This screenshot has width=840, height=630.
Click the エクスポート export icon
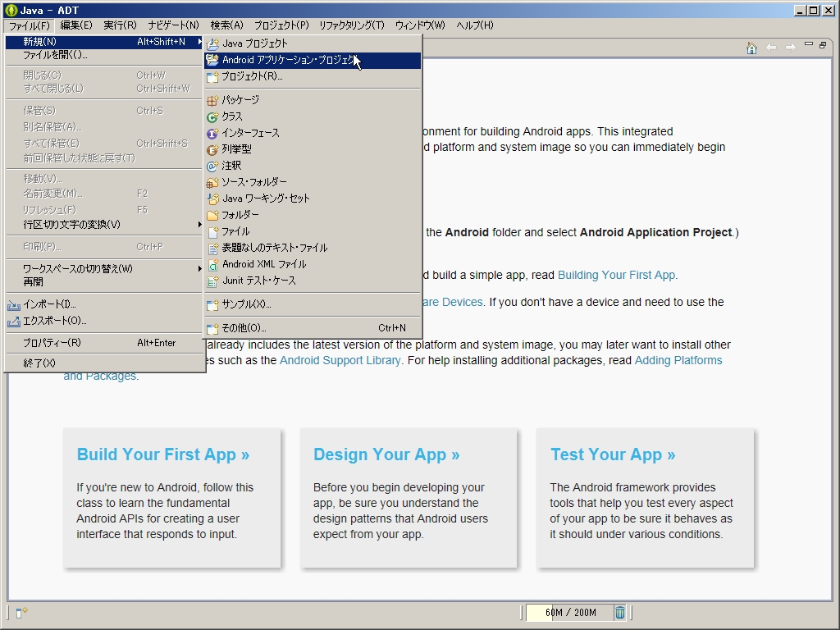[x=14, y=322]
